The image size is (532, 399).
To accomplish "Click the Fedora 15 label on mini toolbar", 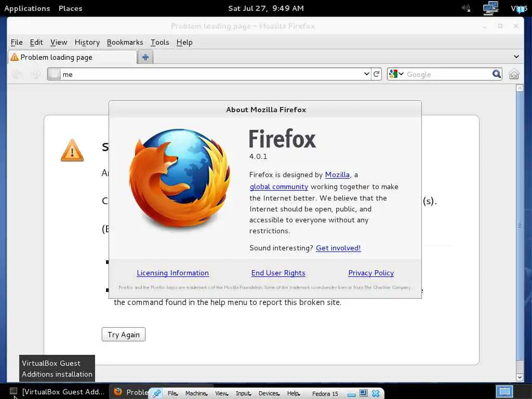I will point(325,394).
